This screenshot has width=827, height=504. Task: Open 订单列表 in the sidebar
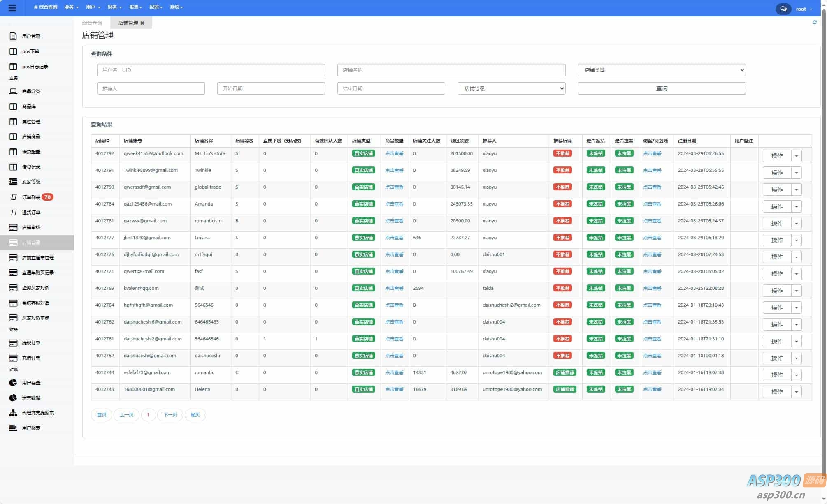(31, 197)
